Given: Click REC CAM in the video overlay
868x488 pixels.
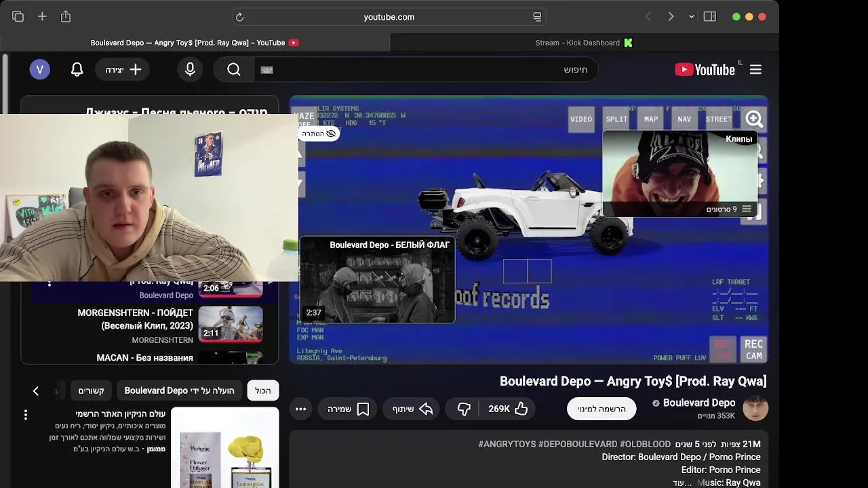Looking at the screenshot, I should pyautogui.click(x=753, y=350).
